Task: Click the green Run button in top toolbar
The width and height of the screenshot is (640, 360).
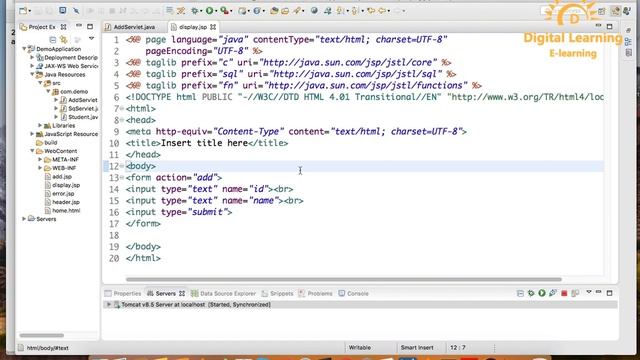Action: click(209, 11)
